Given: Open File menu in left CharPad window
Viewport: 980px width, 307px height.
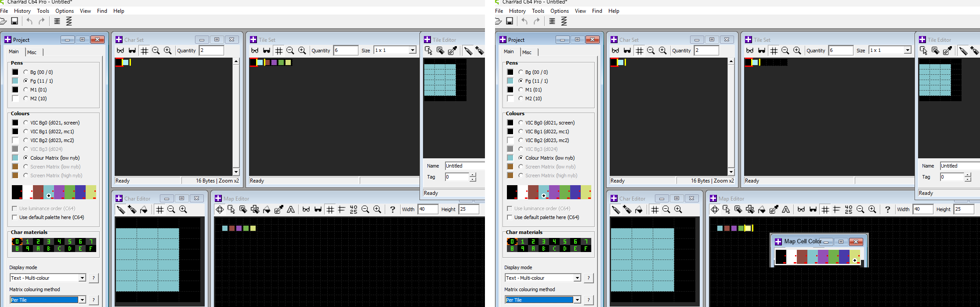Looking at the screenshot, I should point(4,11).
